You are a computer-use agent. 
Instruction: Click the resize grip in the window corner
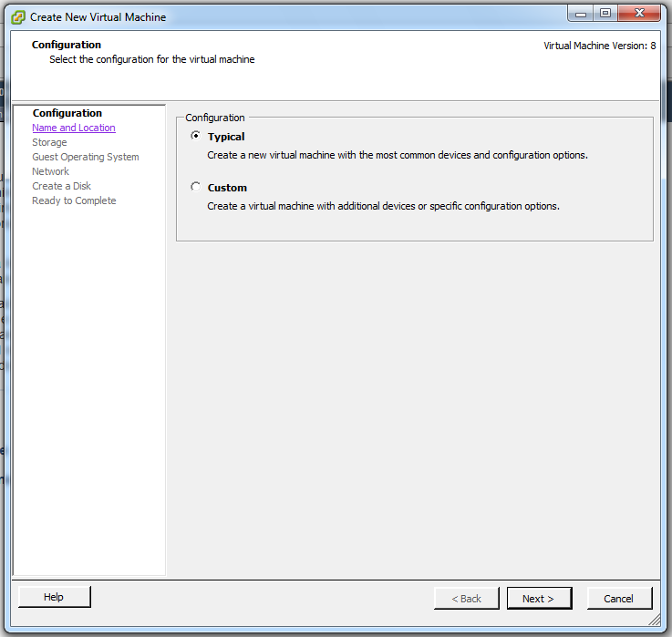click(655, 620)
